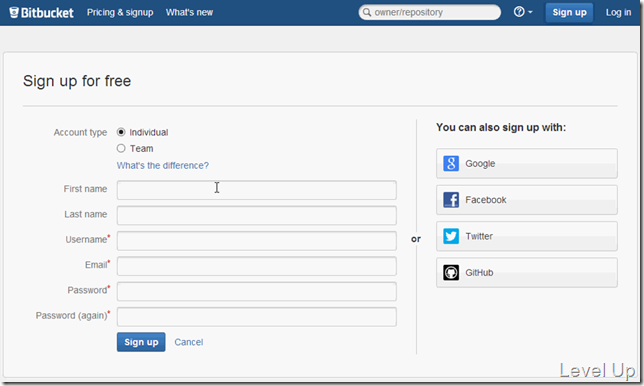Focus the Password field
This screenshot has height=386, width=644.
click(257, 292)
